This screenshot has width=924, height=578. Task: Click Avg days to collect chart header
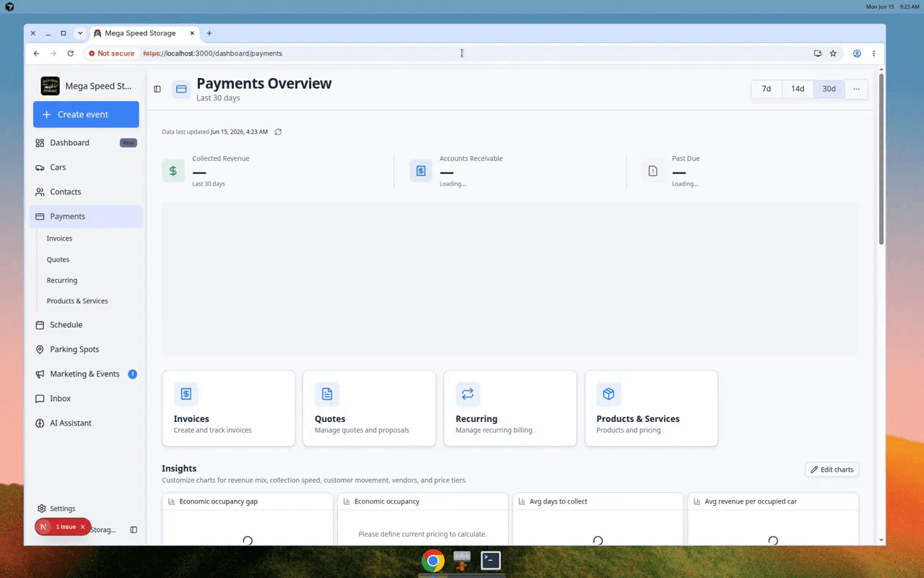598,501
